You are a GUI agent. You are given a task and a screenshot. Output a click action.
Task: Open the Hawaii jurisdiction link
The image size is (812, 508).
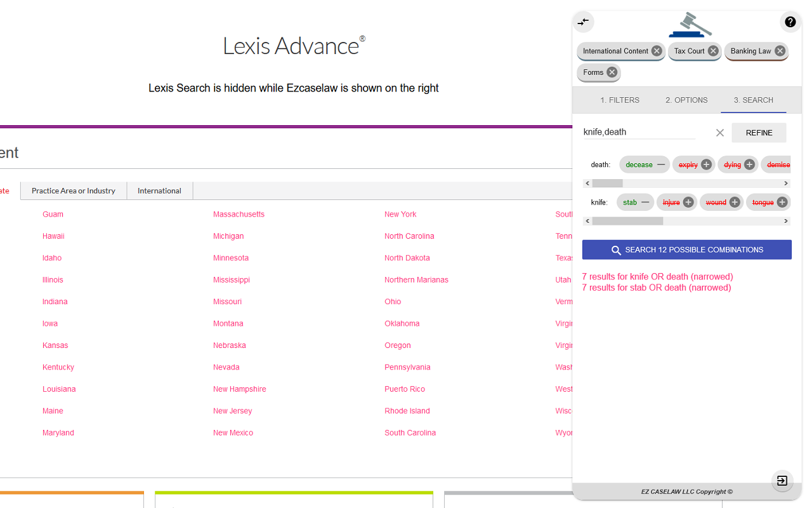(x=53, y=236)
